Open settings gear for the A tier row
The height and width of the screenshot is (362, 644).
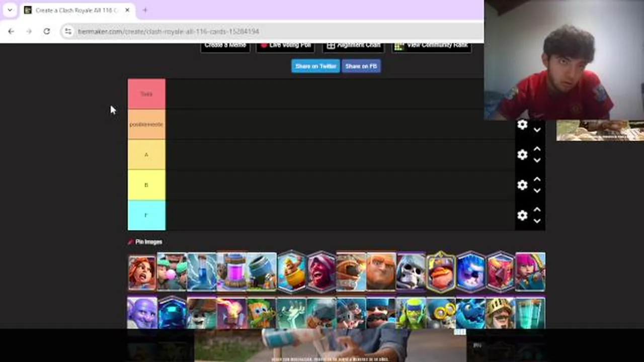pos(522,155)
